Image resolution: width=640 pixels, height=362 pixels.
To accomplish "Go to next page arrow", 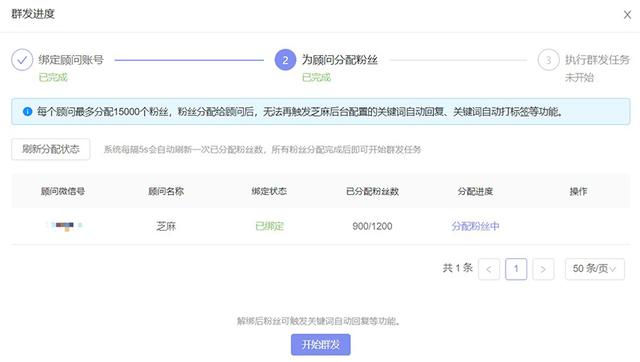I will 543,269.
